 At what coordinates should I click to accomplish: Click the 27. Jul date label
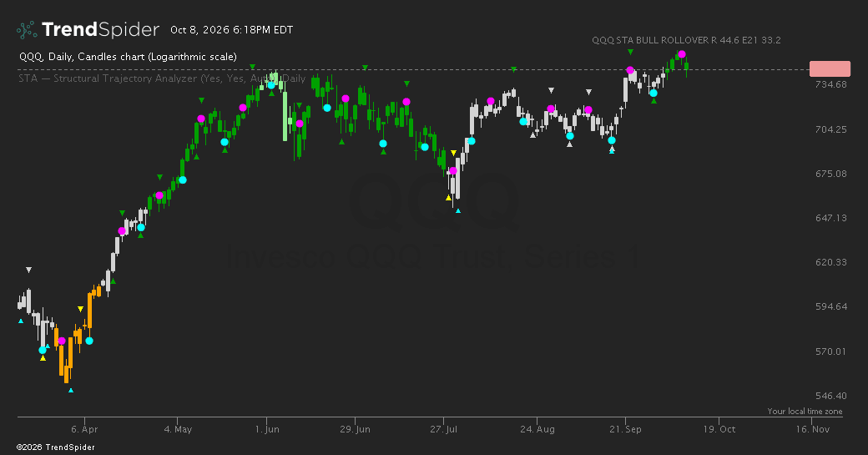tap(443, 429)
